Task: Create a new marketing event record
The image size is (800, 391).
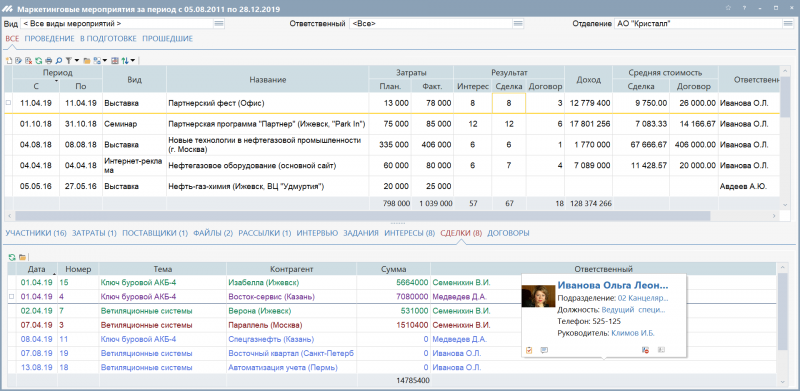Action: point(9,60)
